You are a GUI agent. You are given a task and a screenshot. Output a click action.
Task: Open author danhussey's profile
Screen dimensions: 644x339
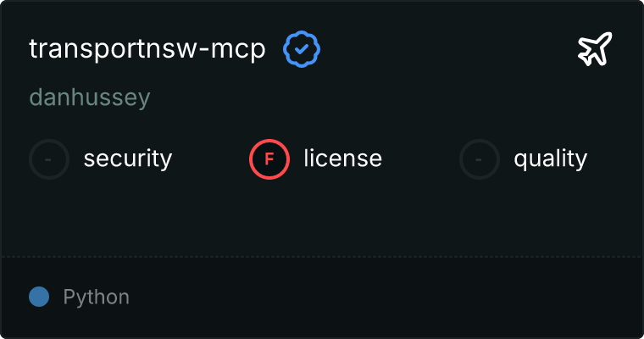pos(90,97)
